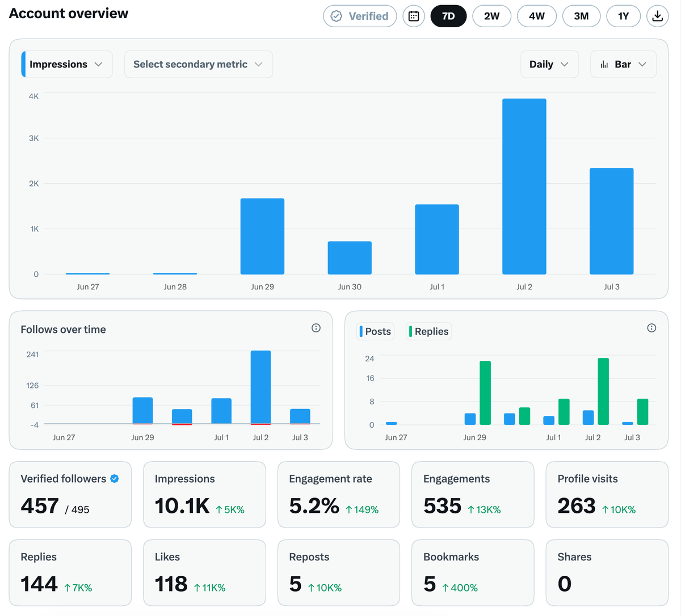
Task: Open the Engagement rate stat card
Action: pyautogui.click(x=339, y=495)
